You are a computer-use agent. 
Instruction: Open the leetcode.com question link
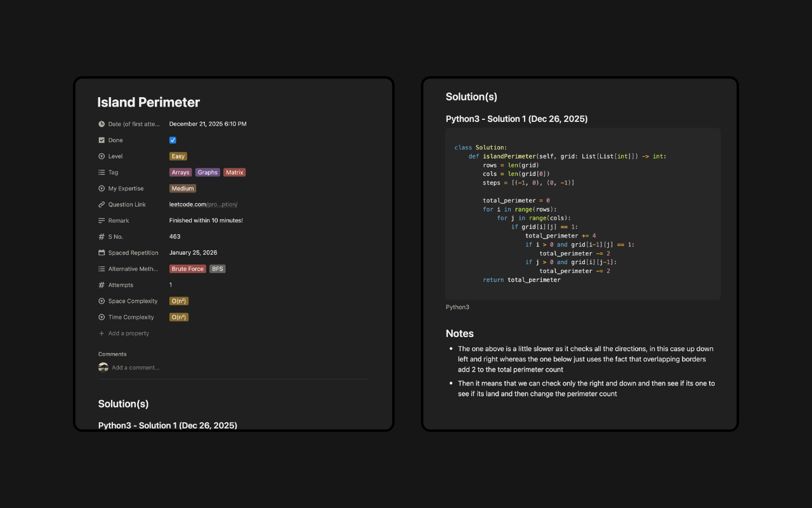(x=202, y=204)
